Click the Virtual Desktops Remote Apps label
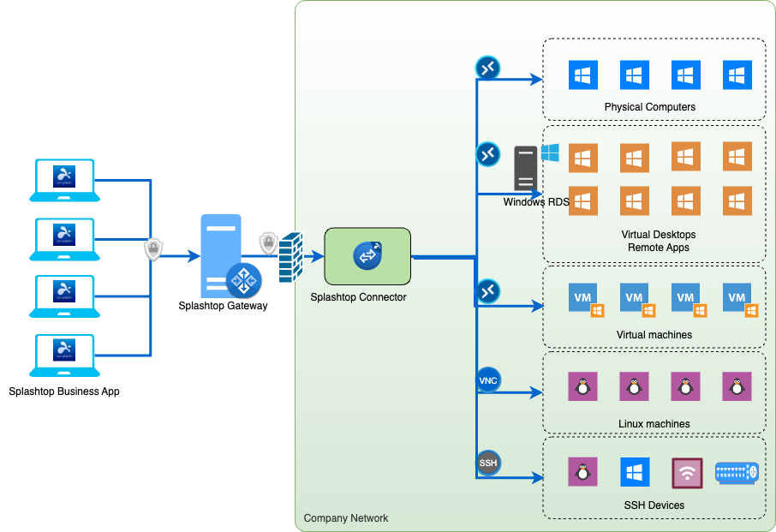 coord(658,241)
